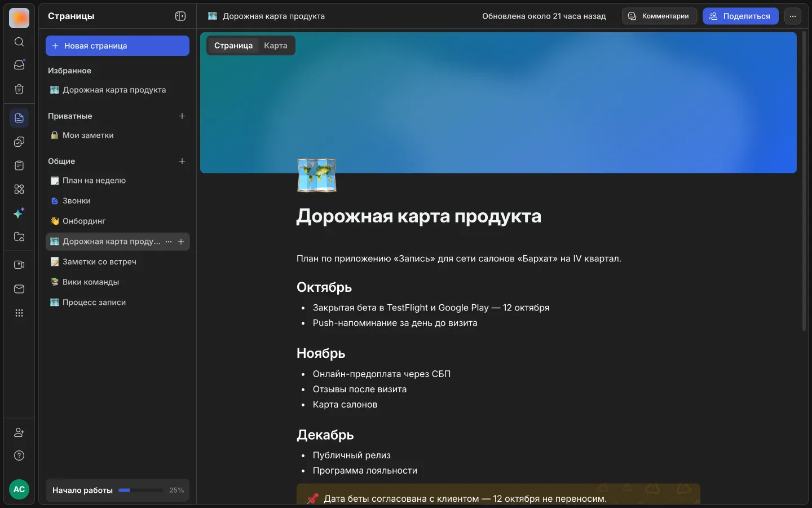Toggle the Страницы sidebar panel collapse icon
The image size is (812, 508).
click(x=180, y=16)
